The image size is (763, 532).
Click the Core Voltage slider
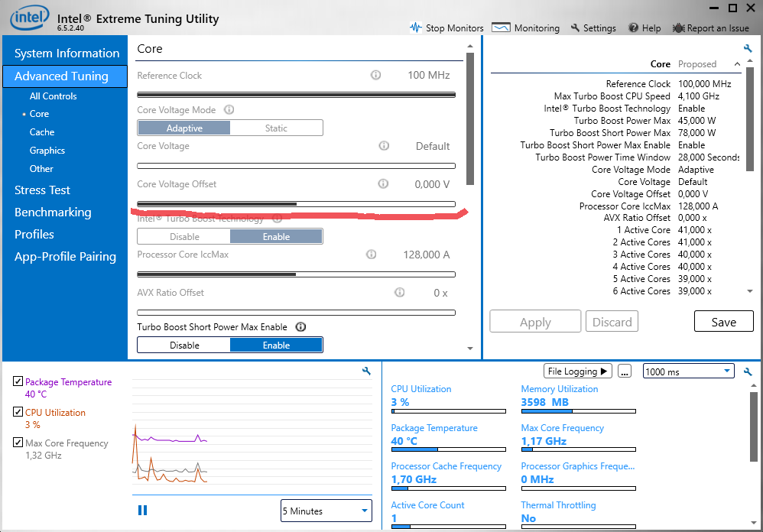(x=297, y=166)
